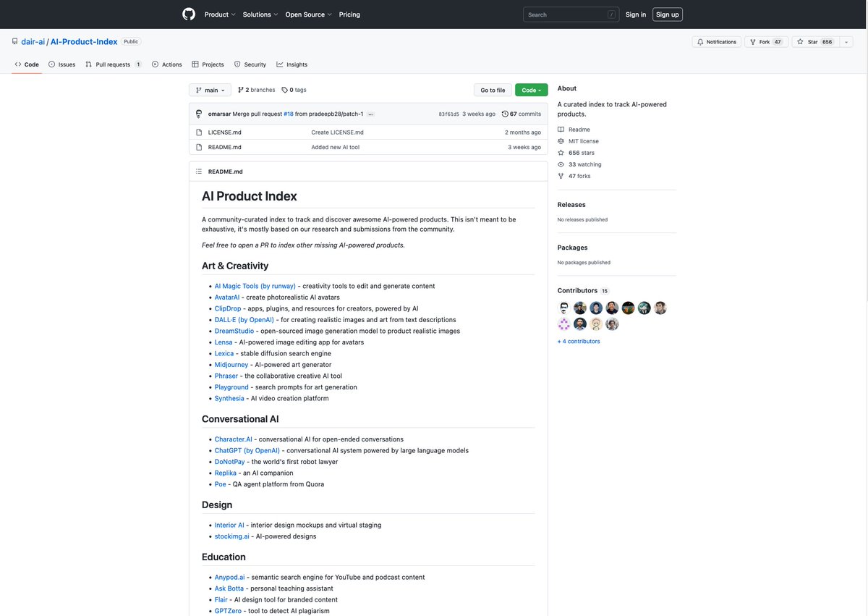Click the first contributor avatar

(x=564, y=308)
